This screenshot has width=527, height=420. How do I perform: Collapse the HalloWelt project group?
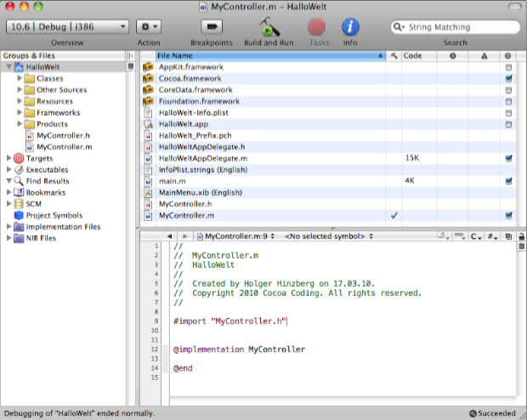tap(9, 67)
